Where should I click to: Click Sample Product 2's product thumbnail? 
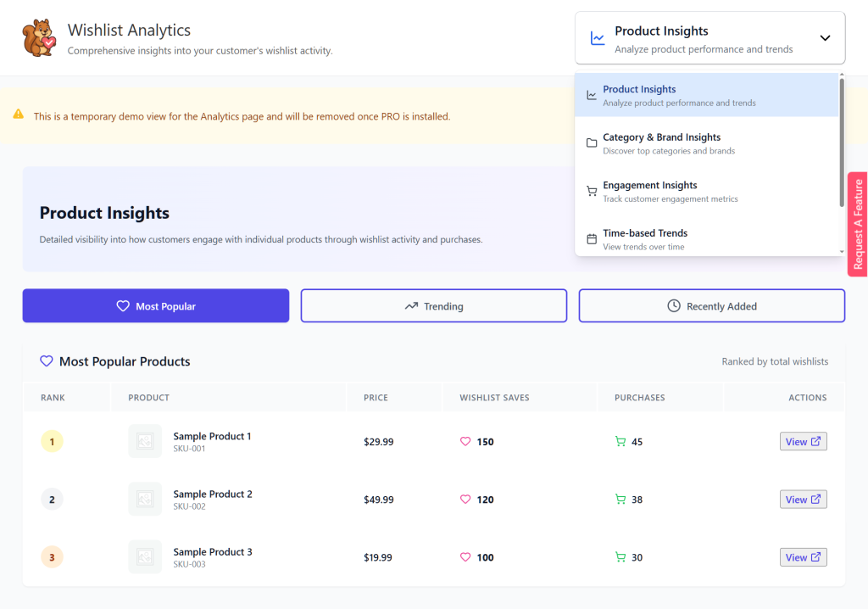point(145,499)
